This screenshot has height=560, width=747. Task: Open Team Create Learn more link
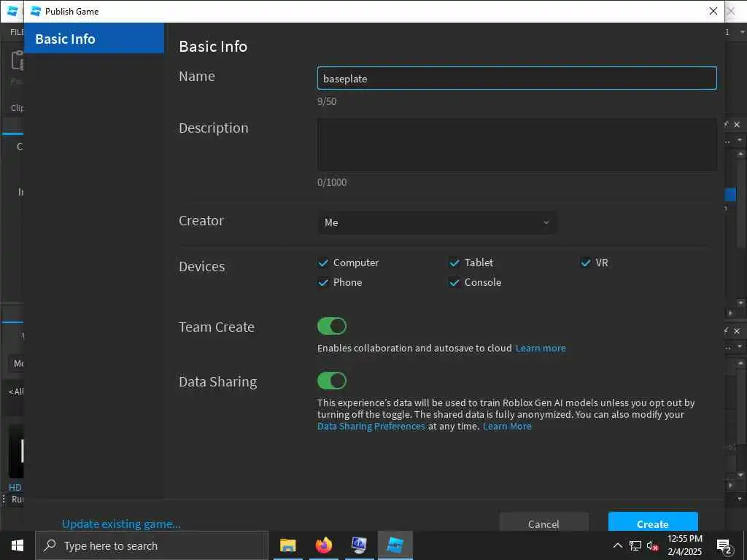click(541, 348)
